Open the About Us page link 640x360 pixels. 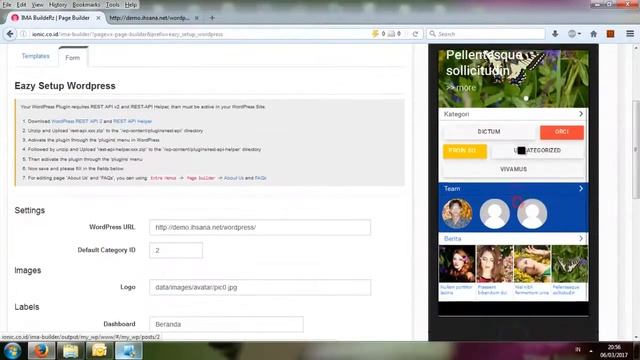[x=233, y=178]
